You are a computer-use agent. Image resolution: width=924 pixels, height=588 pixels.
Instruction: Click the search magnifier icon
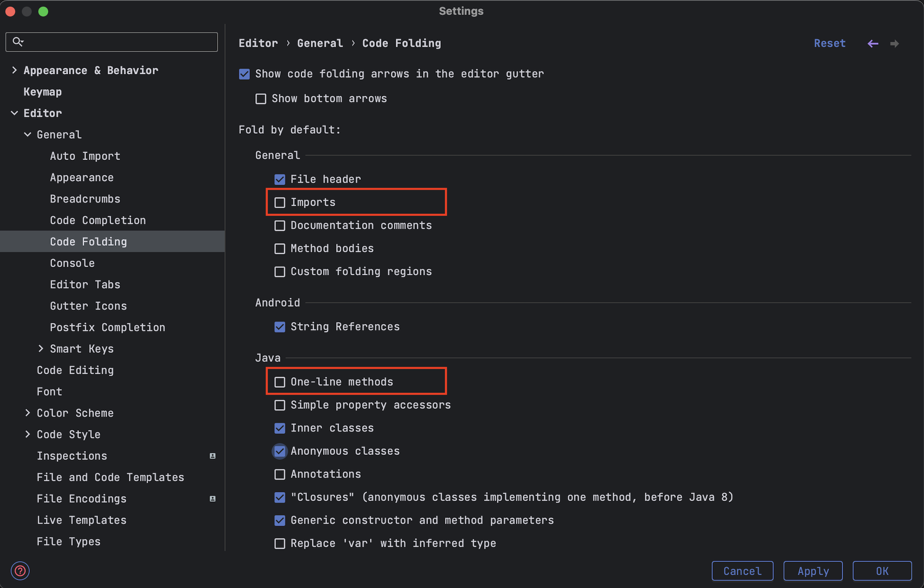18,42
